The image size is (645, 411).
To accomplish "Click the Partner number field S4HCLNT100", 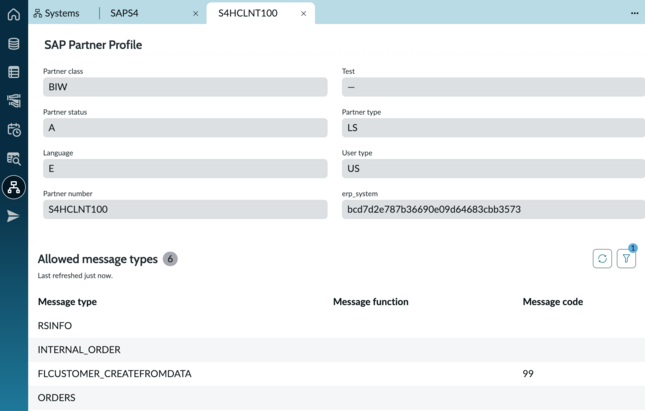I will tap(185, 209).
